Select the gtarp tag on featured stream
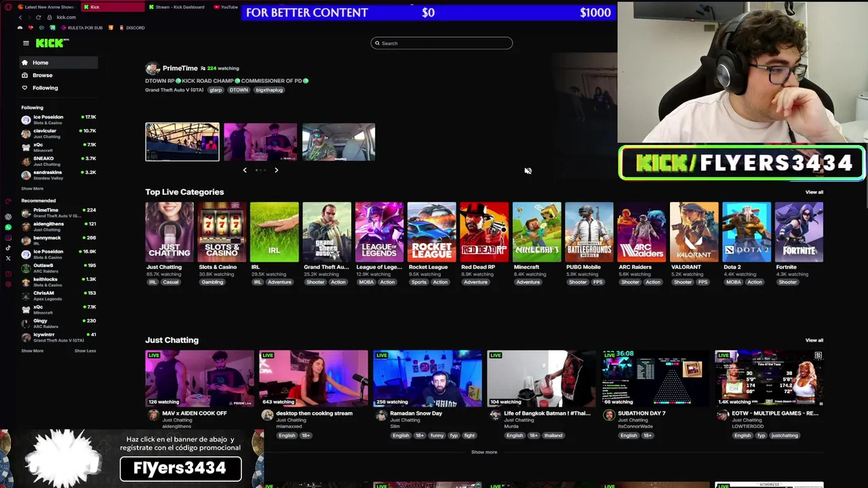The width and height of the screenshot is (868, 488). point(216,90)
